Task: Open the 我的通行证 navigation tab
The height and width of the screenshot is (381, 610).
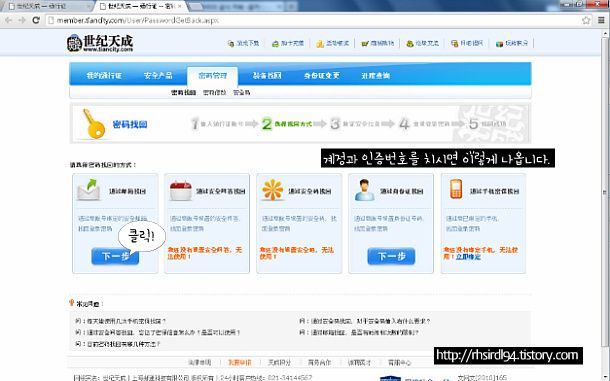Action: [x=104, y=75]
